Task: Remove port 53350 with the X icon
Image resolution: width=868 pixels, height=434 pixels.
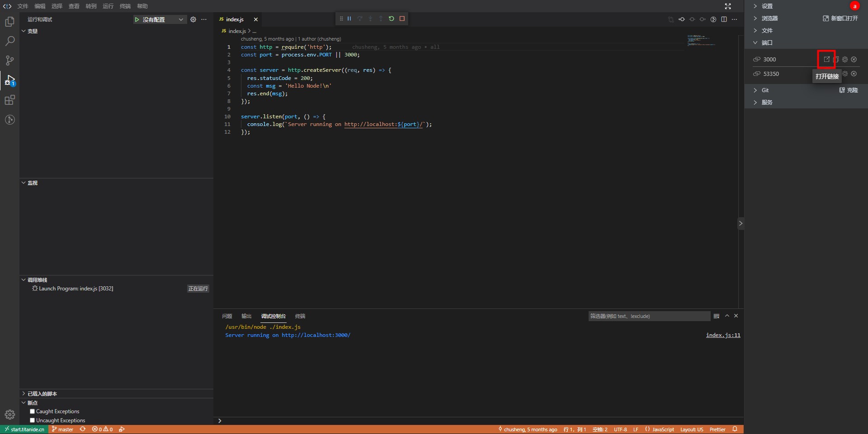Action: coord(854,74)
